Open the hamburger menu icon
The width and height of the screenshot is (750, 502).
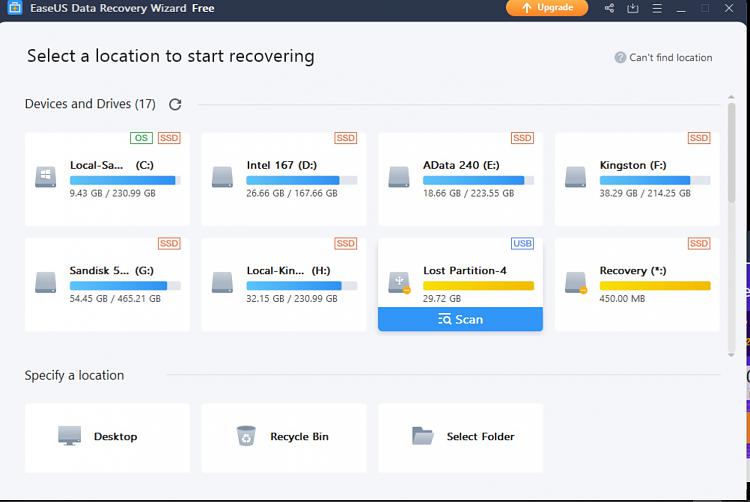point(657,8)
